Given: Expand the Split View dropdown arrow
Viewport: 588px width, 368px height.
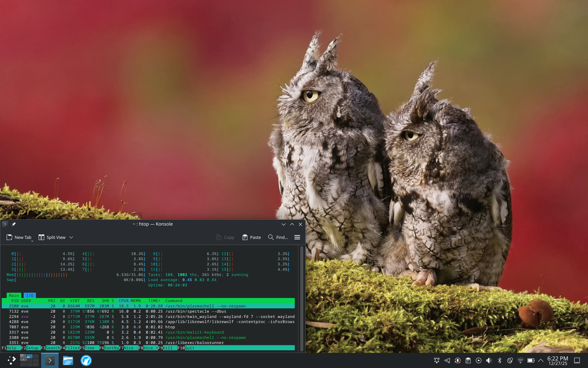Looking at the screenshot, I should coord(71,237).
